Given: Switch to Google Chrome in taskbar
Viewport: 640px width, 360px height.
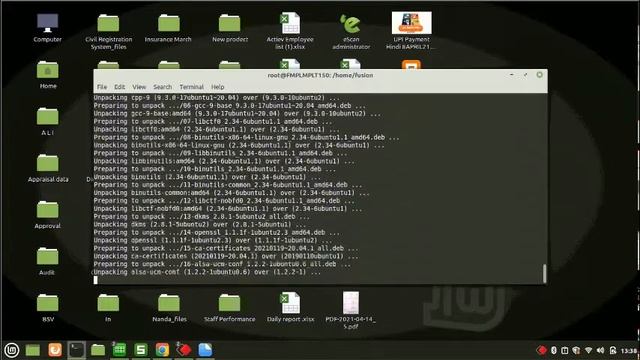Looking at the screenshot, I should coord(162,350).
